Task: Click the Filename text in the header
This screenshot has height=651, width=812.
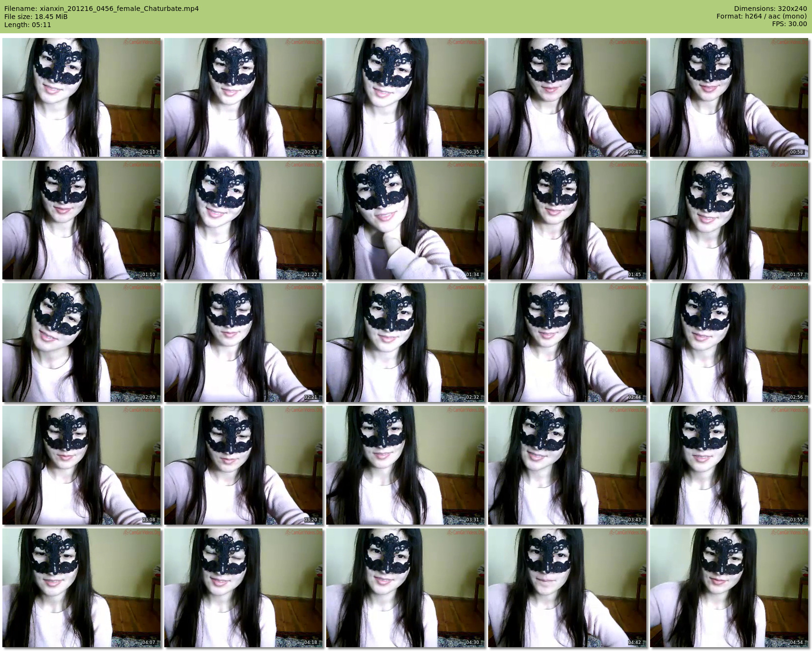Action: (x=101, y=9)
